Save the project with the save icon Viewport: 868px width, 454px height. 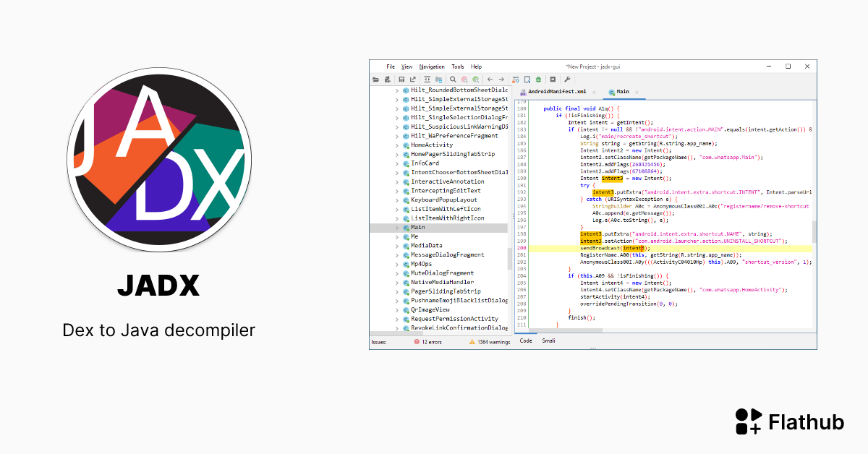click(401, 80)
